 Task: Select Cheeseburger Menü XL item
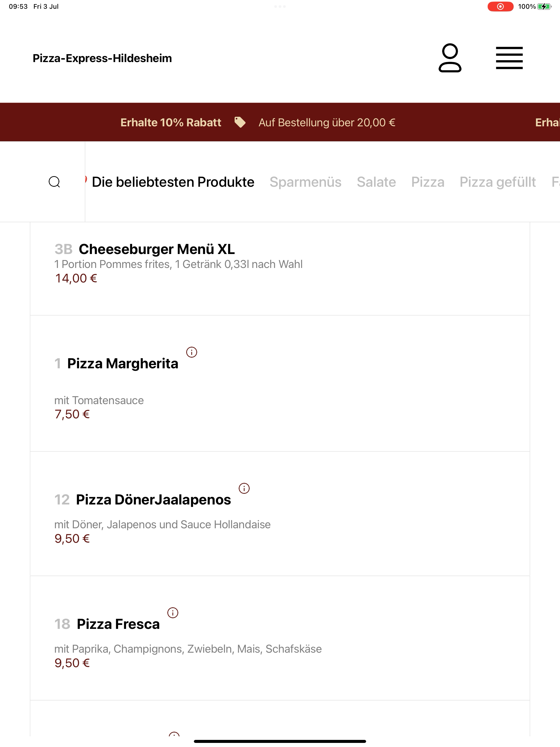[x=280, y=269]
